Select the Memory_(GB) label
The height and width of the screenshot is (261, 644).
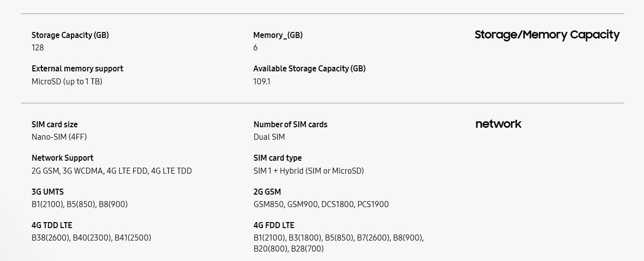pyautogui.click(x=278, y=35)
